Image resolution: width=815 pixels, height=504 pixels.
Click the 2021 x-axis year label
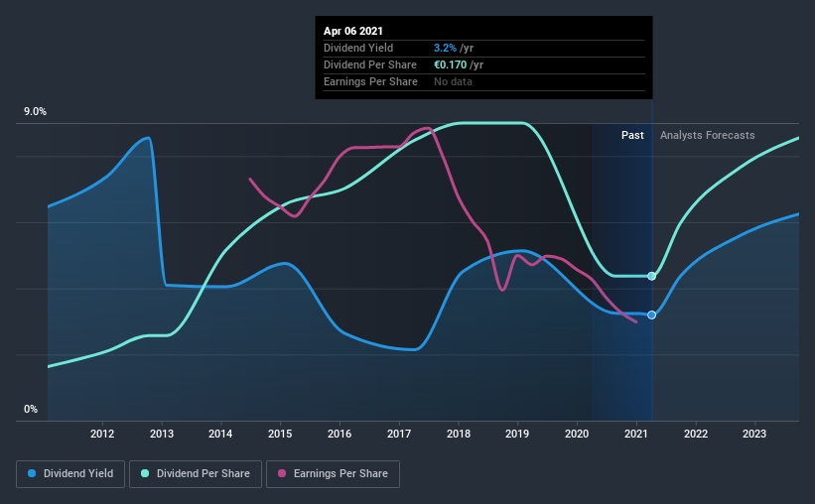coord(636,434)
